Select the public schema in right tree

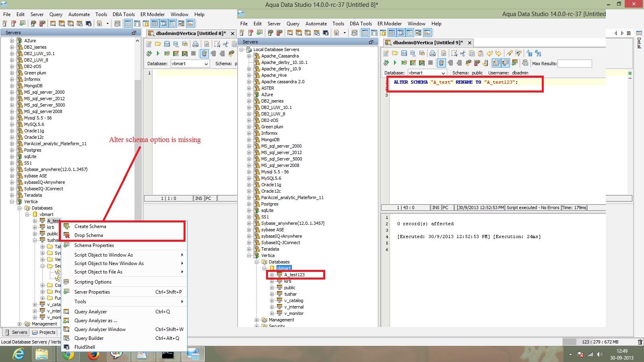289,288
